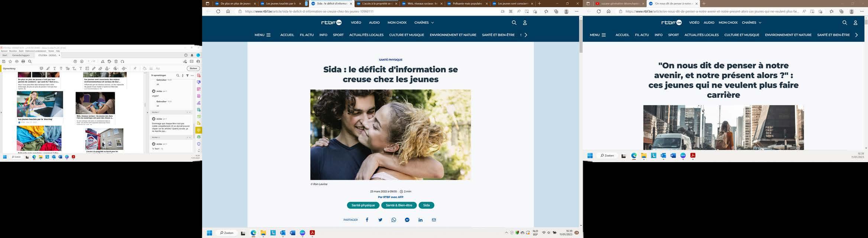This screenshot has width=868, height=238.
Task: Click 'Culture et musique' in middle browser
Action: (407, 35)
